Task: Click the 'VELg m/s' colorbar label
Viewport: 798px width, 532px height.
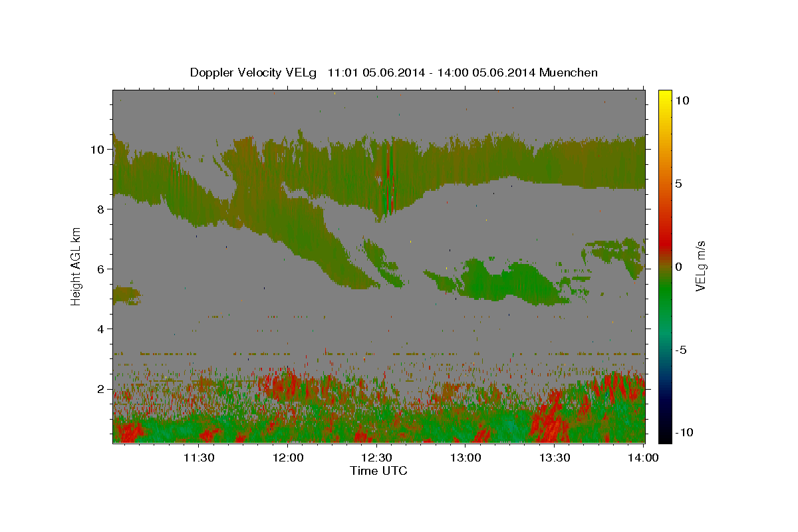Action: pyautogui.click(x=701, y=266)
